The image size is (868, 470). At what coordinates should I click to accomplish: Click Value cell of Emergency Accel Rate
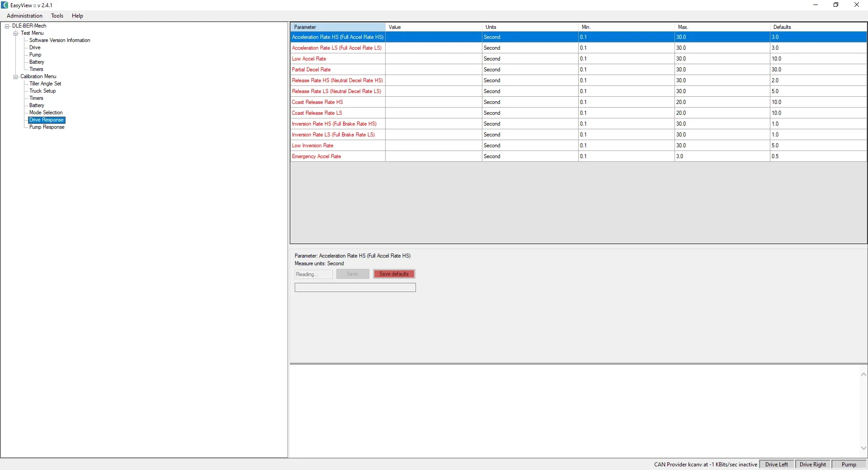point(434,156)
